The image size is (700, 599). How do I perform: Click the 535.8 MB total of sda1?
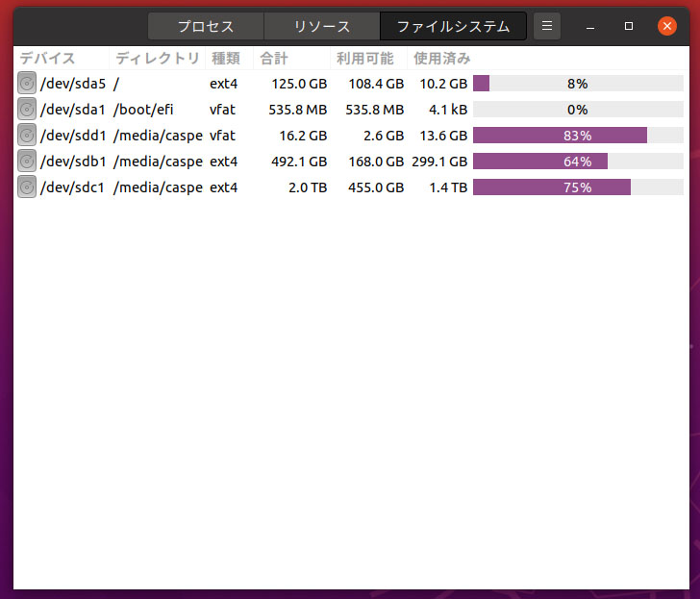[x=297, y=110]
